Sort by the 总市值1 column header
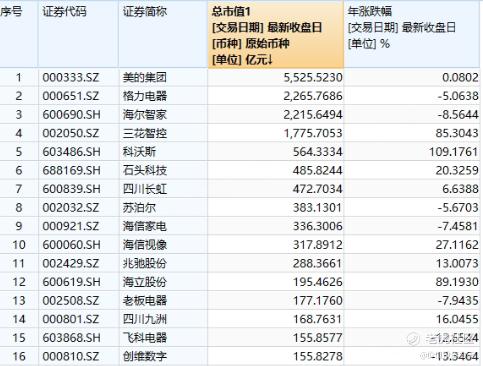Viewport: 483px width, 366px height. (x=276, y=34)
